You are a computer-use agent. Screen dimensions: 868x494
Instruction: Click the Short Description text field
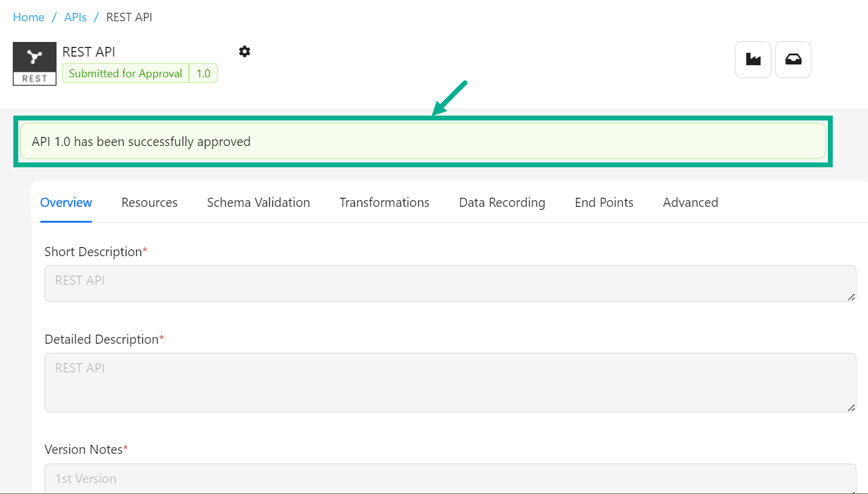(x=450, y=284)
